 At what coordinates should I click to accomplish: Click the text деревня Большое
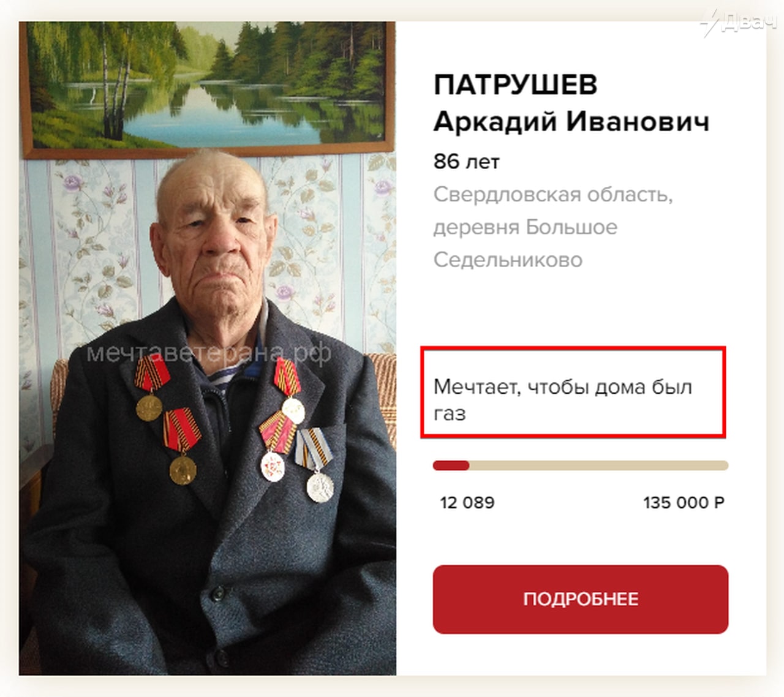click(x=526, y=227)
